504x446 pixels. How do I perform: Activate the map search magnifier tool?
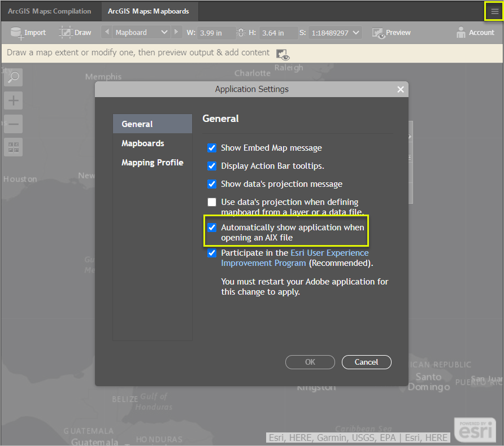click(12, 77)
